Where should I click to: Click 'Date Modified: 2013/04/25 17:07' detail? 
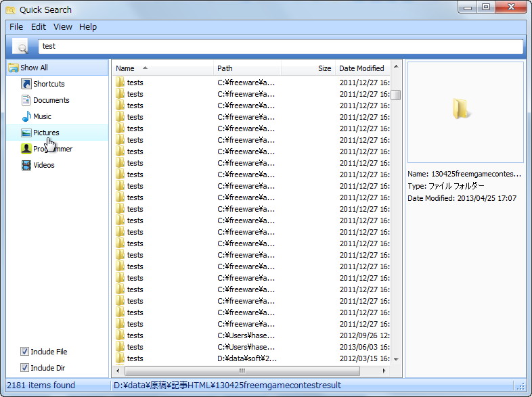point(462,198)
